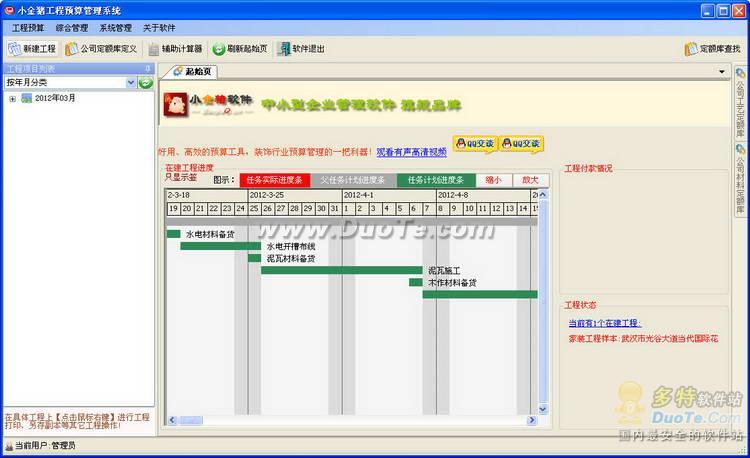Click the 泥瓦施工 task bar

(342, 270)
